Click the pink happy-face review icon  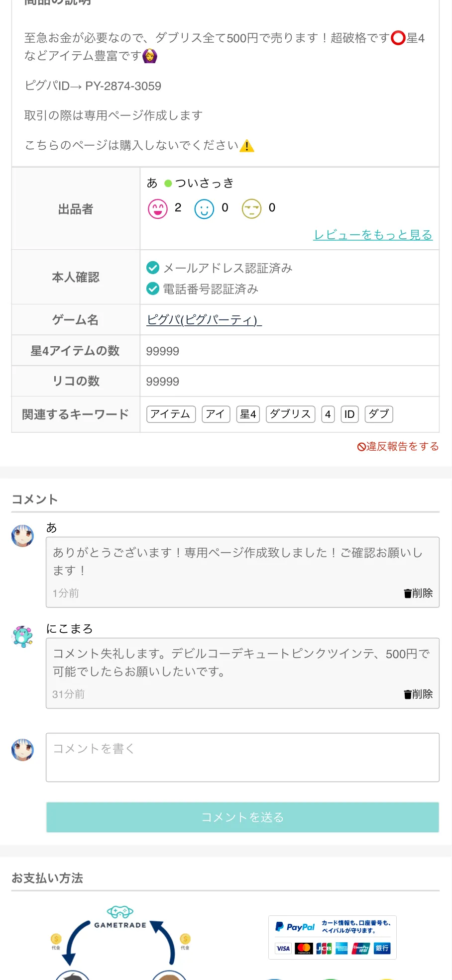click(158, 209)
